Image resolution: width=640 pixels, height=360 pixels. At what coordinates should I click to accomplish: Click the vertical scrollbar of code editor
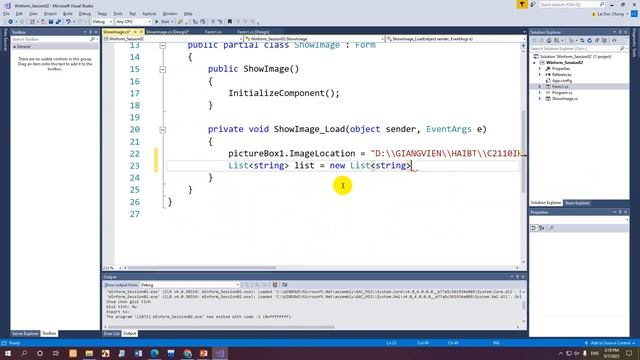[524, 151]
